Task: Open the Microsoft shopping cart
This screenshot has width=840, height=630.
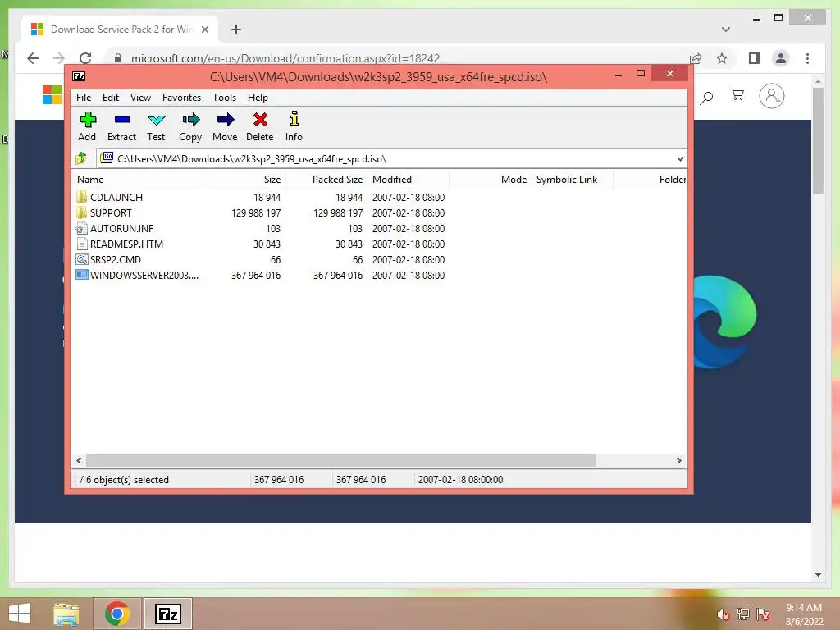Action: [x=737, y=95]
